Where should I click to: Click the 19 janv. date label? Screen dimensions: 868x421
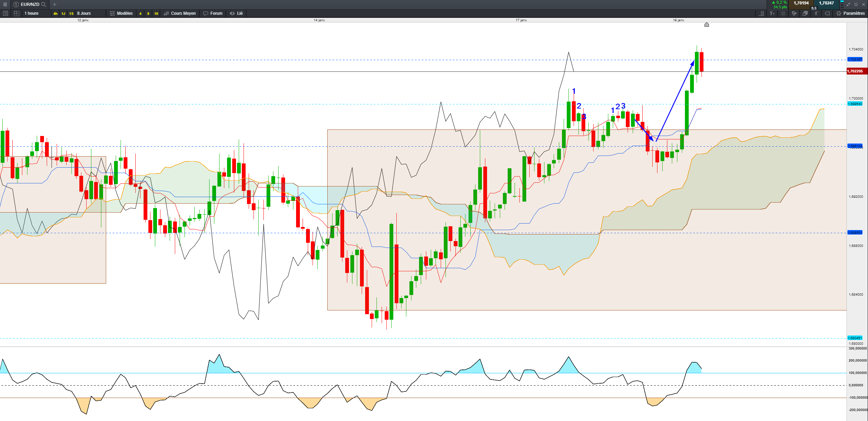coord(679,20)
